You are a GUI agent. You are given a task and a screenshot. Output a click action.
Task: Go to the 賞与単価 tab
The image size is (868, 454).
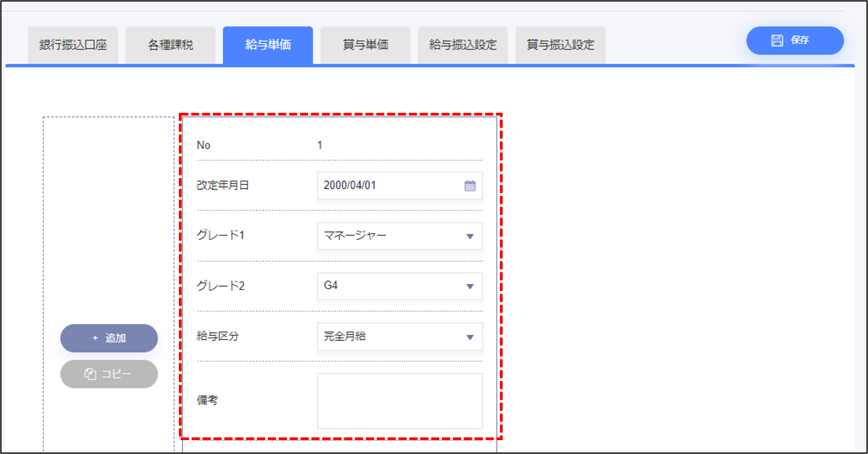[x=365, y=45]
